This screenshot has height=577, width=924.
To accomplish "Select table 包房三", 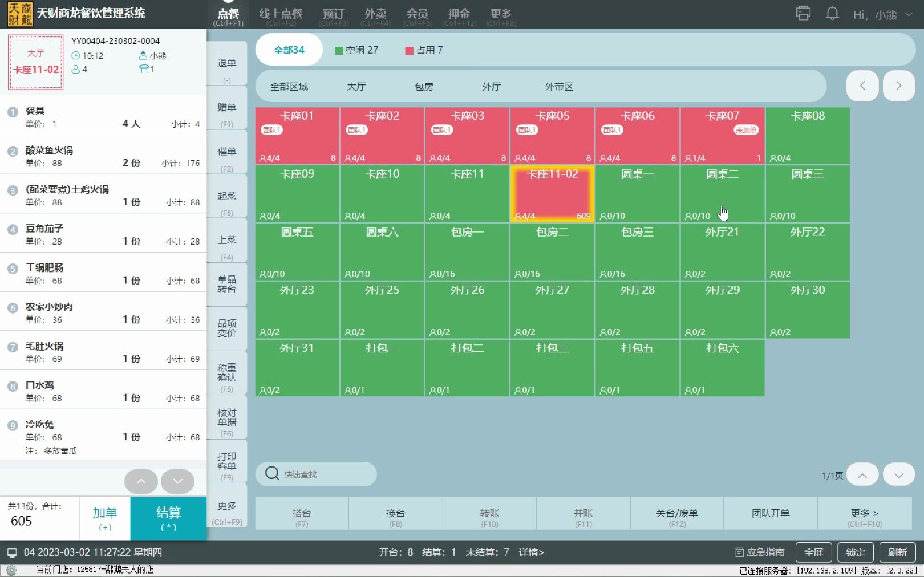I will (x=637, y=252).
